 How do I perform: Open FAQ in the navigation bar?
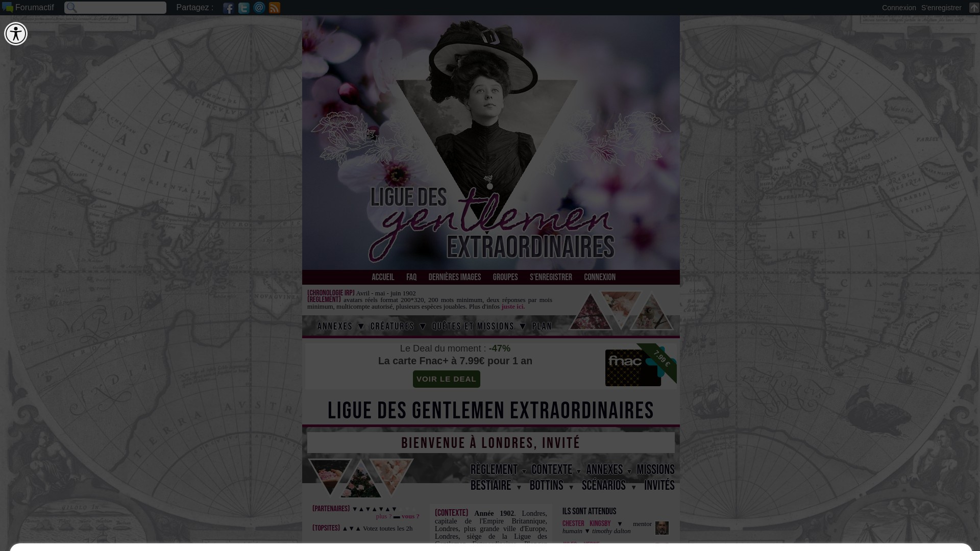[411, 277]
